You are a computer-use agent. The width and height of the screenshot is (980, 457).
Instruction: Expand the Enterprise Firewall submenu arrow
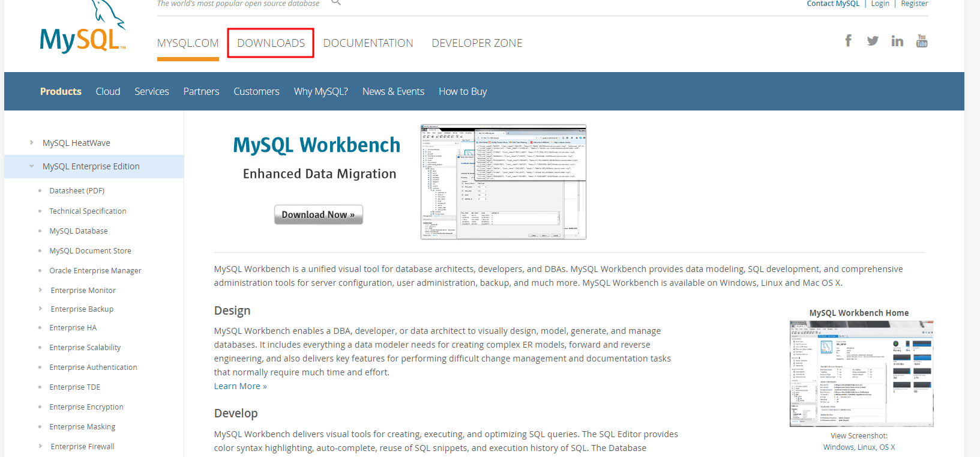click(40, 446)
